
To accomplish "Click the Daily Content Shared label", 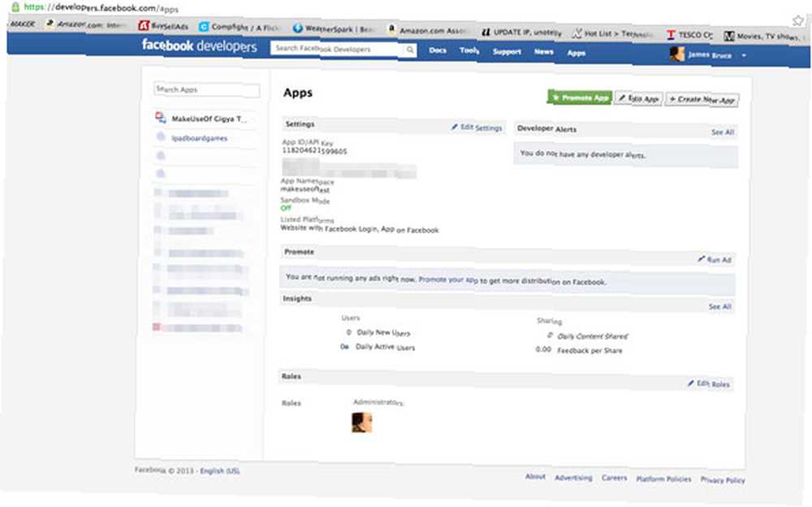I will [593, 336].
